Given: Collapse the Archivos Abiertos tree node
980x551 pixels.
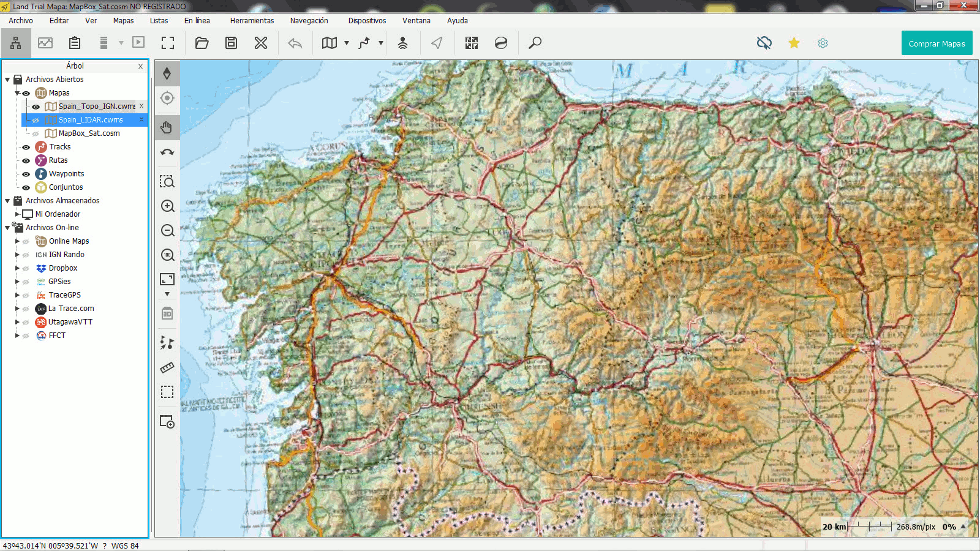Looking at the screenshot, I should pos(7,80).
